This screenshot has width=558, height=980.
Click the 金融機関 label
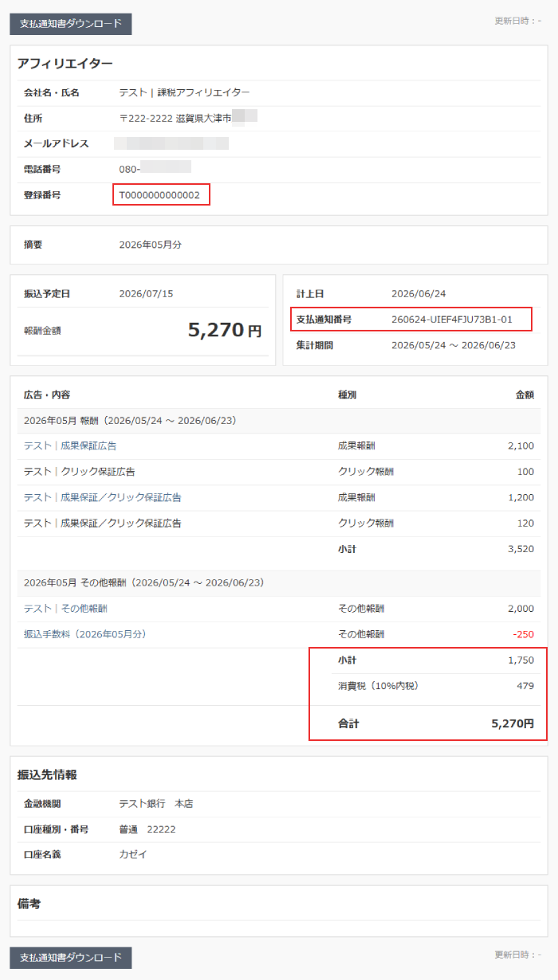(42, 804)
